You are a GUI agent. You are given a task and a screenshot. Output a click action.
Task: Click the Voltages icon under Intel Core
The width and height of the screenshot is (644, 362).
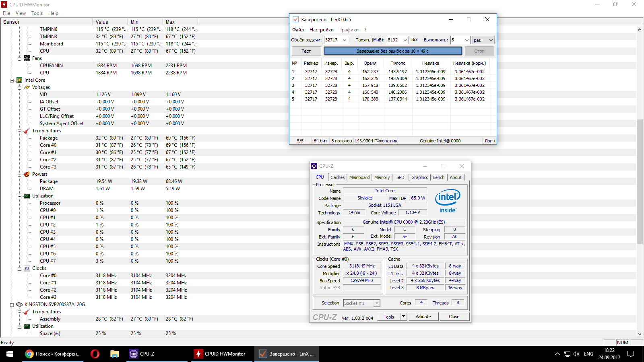point(27,87)
